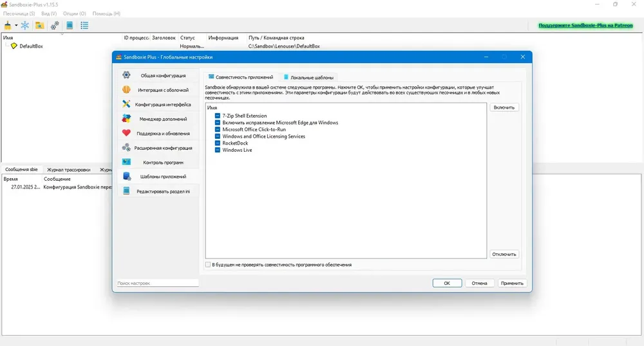The image size is (644, 346).
Task: Click the C:\Sandbox\Lenouser\DefaultBox path cell
Action: pos(284,46)
